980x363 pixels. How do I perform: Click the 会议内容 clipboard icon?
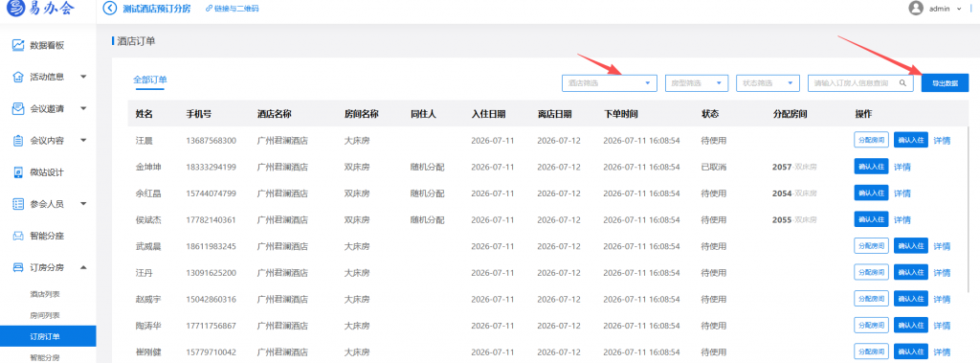[x=18, y=141]
